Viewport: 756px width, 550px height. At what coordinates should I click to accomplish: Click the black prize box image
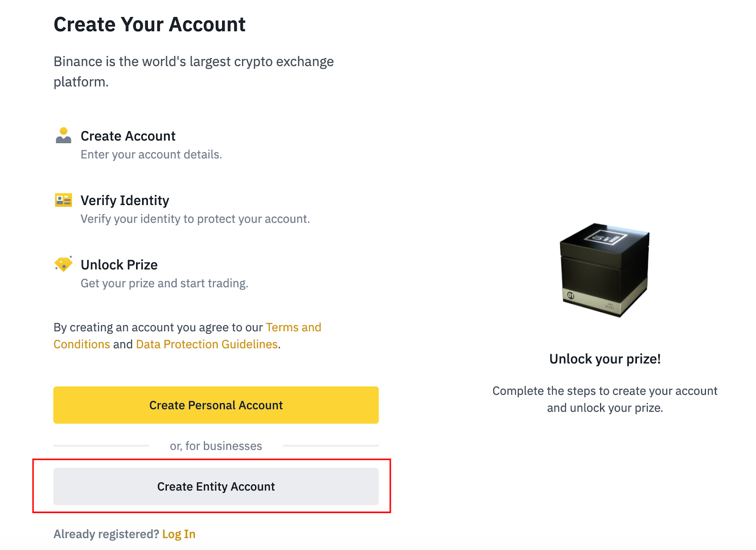(x=605, y=270)
